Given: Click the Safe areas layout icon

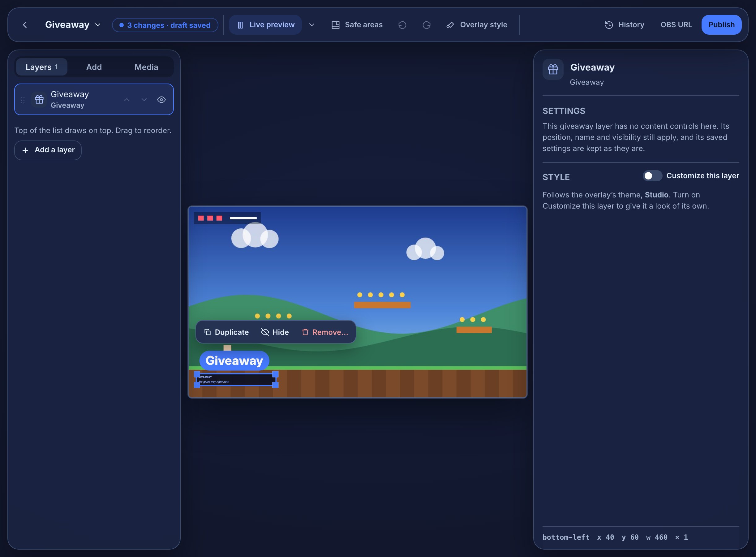Looking at the screenshot, I should (335, 25).
